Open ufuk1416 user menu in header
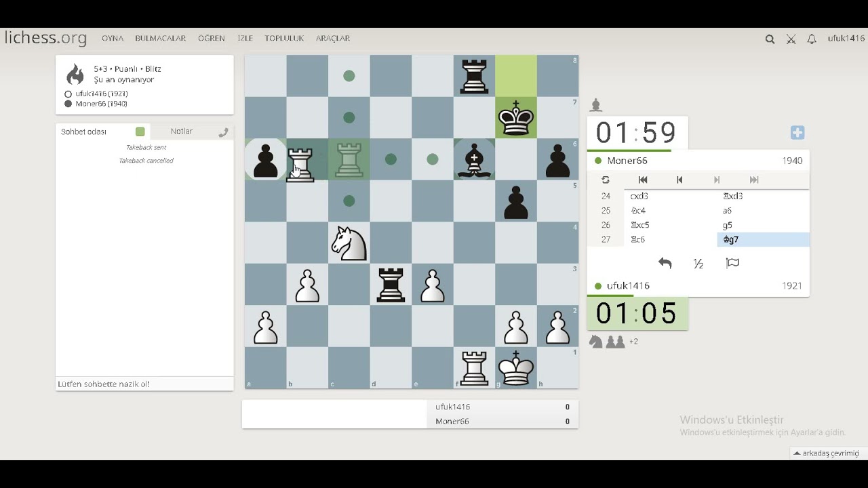Image resolution: width=868 pixels, height=488 pixels. pos(846,39)
